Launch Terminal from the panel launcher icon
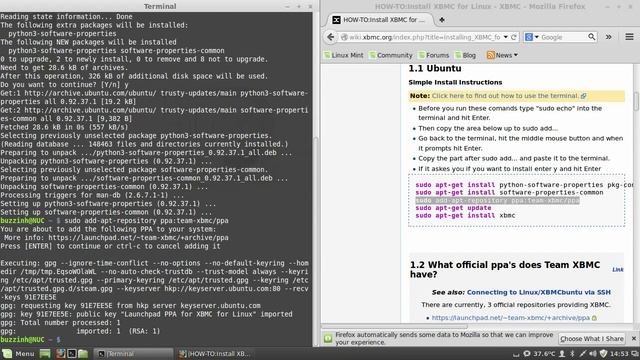The height and width of the screenshot is (360, 640). 72,353
